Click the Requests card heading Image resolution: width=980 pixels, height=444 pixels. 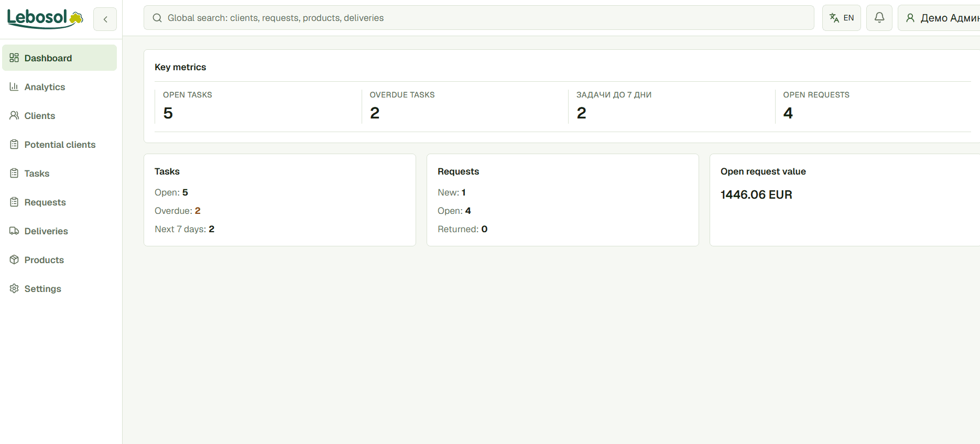pyautogui.click(x=459, y=171)
